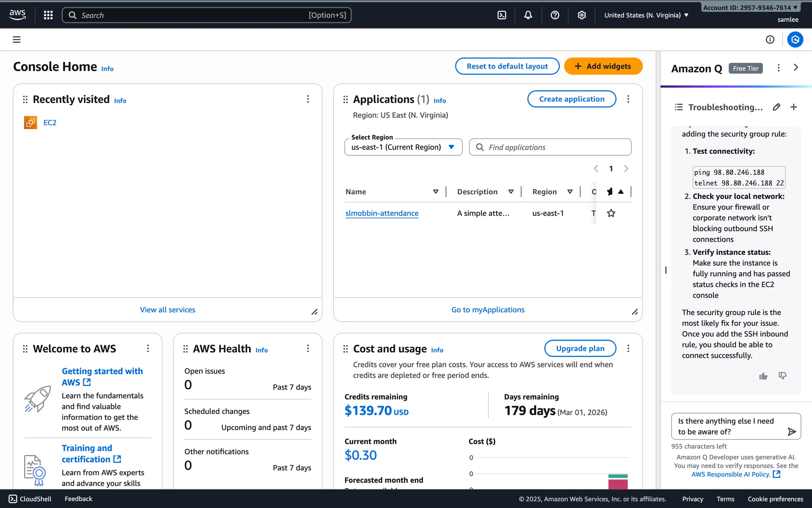This screenshot has width=812, height=508.
Task: Start a new Amazon Q chat
Action: pyautogui.click(x=794, y=107)
